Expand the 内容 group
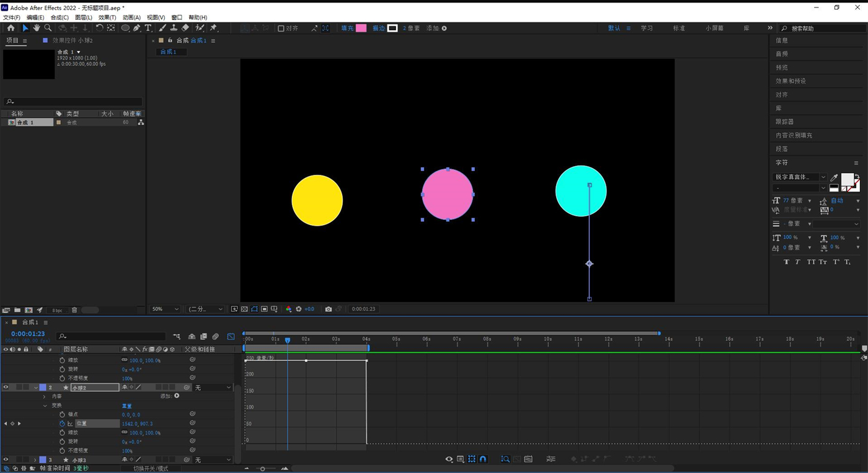Image resolution: width=868 pixels, height=473 pixels. (44, 396)
